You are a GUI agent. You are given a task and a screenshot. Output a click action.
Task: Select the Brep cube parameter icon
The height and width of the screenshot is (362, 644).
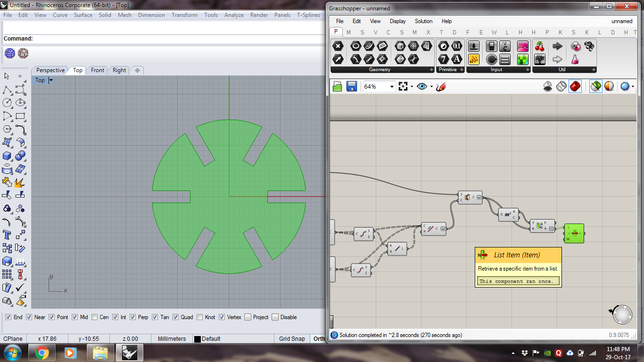click(400, 46)
